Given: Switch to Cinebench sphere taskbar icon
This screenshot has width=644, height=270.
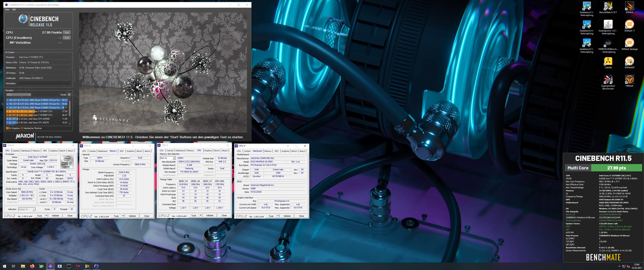Looking at the screenshot, I should coord(96,266).
